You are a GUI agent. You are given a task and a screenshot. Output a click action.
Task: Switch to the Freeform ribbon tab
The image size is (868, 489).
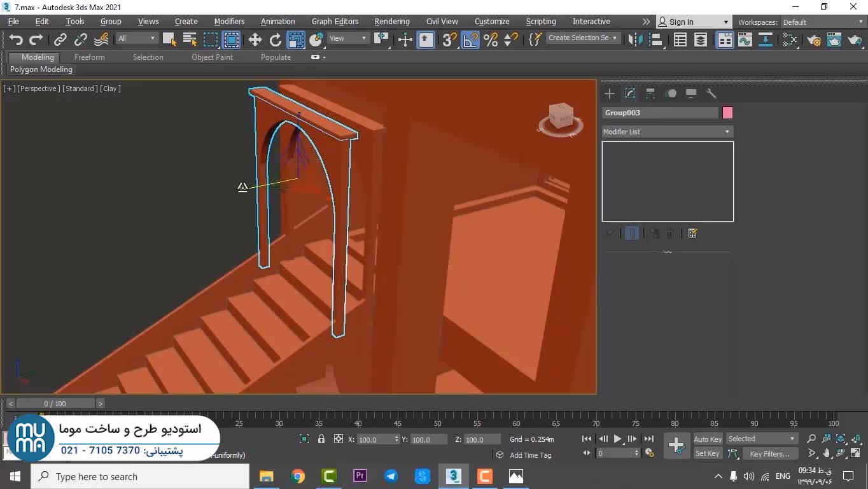(89, 57)
